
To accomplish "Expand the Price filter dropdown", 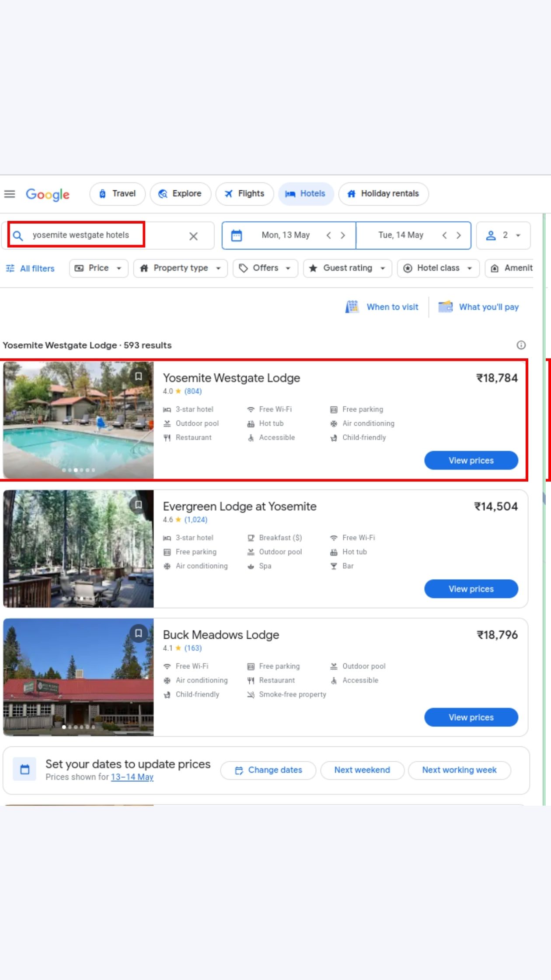I will pos(98,268).
